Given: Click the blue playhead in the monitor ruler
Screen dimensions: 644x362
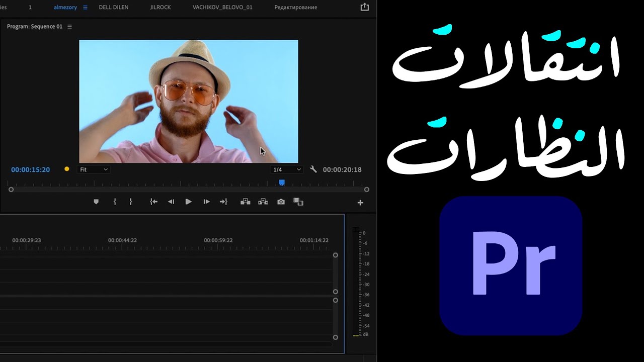Looking at the screenshot, I should coord(282,183).
